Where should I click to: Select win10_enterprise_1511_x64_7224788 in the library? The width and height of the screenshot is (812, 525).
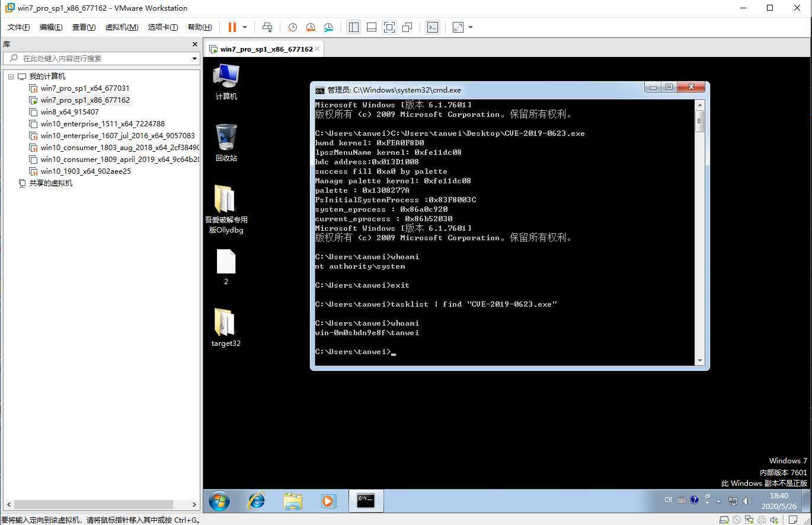tap(103, 124)
